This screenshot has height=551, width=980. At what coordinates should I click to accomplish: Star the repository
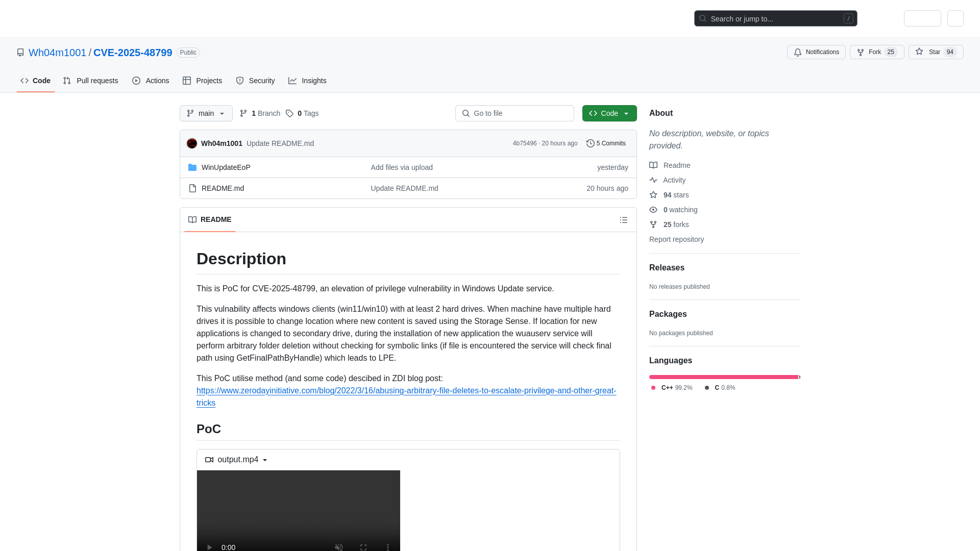coord(936,52)
